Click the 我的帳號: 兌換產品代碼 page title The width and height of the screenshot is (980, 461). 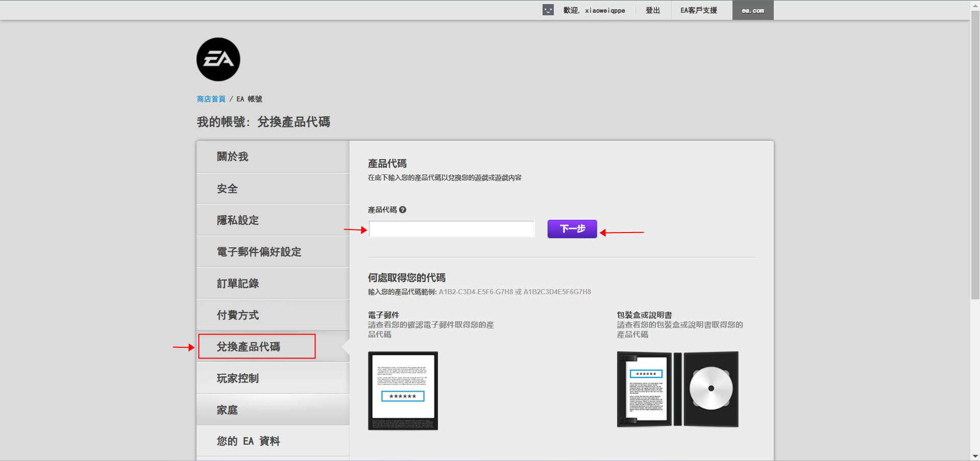pyautogui.click(x=263, y=122)
